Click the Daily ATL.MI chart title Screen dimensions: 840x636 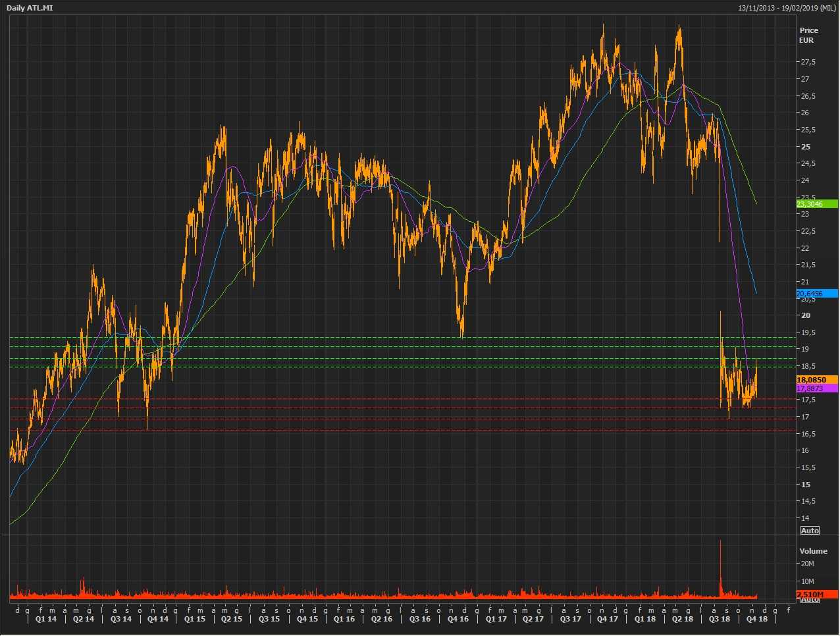coord(30,8)
